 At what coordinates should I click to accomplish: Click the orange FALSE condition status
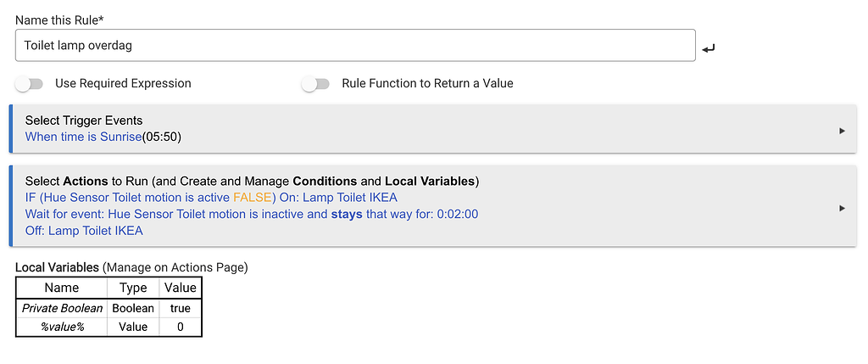point(253,198)
